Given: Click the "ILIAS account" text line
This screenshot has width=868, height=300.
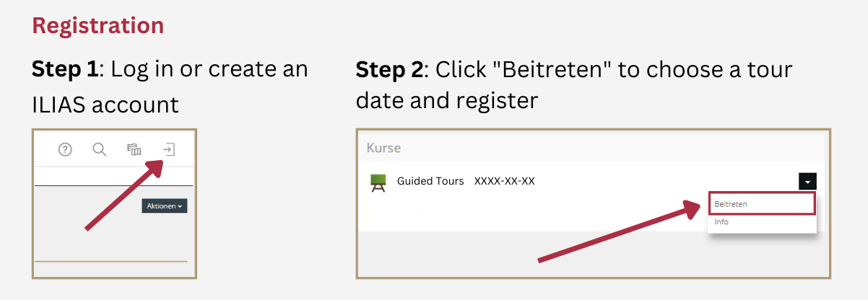Looking at the screenshot, I should [105, 105].
